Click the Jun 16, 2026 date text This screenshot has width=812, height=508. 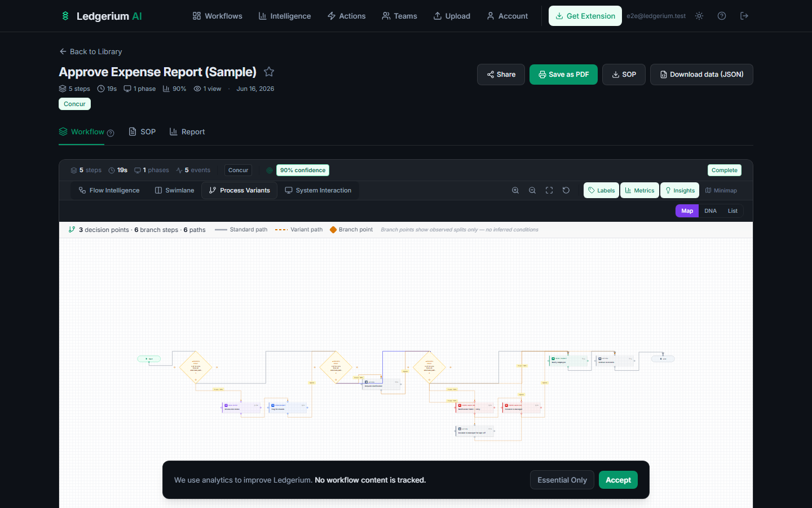[x=255, y=89]
